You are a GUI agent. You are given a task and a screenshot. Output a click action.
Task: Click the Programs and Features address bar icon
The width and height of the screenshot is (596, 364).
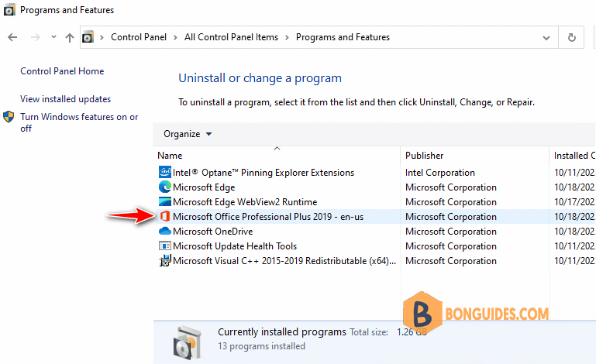(88, 37)
